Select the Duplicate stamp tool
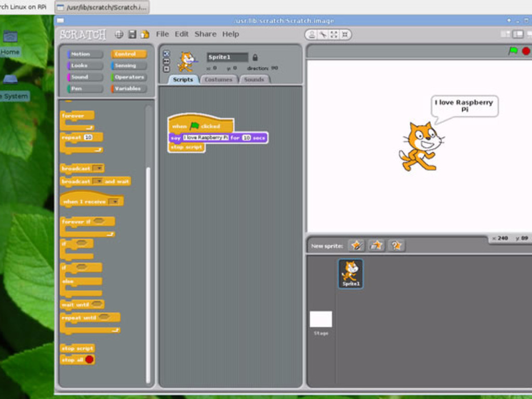This screenshot has width=532, height=399. (311, 35)
